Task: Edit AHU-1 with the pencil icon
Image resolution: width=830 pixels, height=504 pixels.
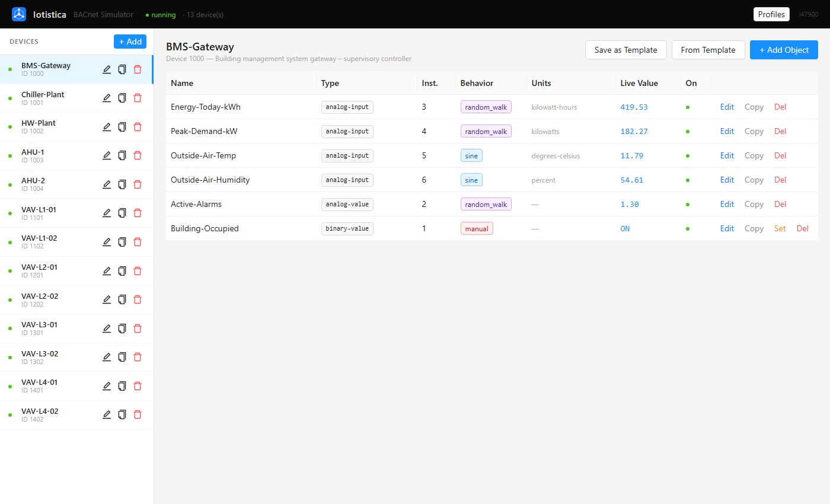Action: 107,155
